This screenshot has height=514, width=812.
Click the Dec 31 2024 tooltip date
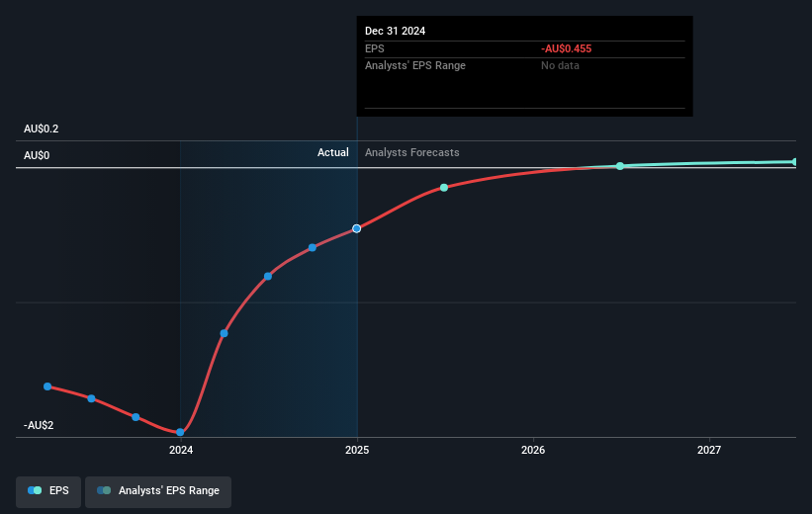click(x=396, y=31)
